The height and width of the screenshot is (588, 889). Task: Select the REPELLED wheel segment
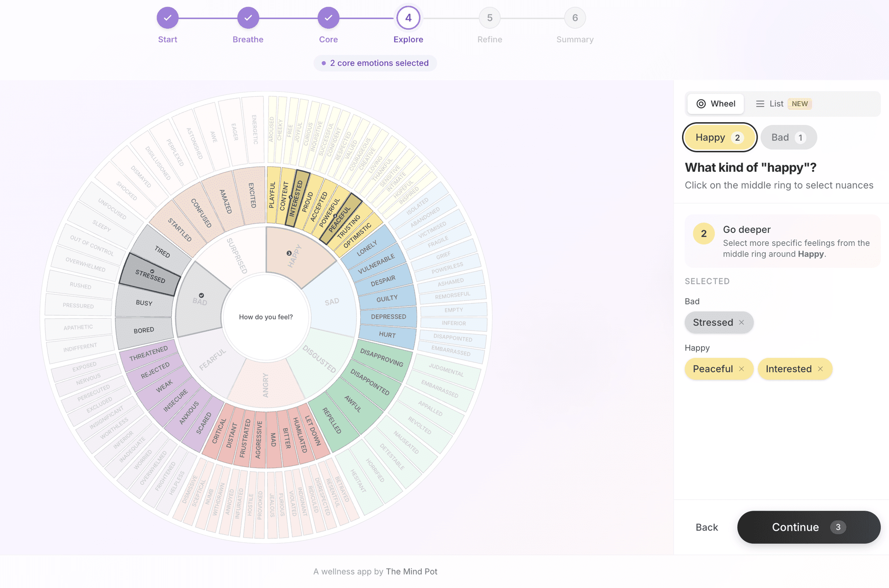coord(332,420)
